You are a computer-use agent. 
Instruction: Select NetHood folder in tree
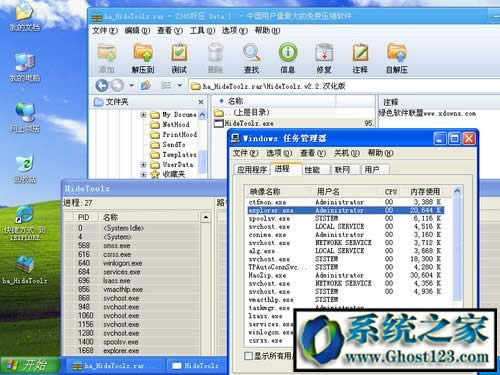(170, 124)
